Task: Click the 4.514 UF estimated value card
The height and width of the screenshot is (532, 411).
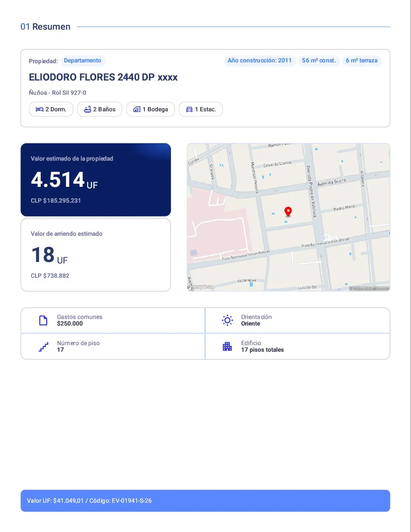Action: (96, 180)
